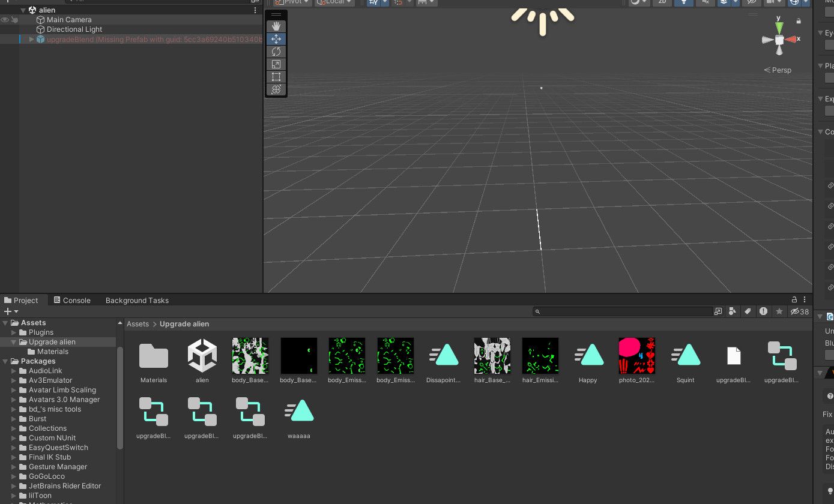The height and width of the screenshot is (504, 834).
Task: Switch to the Console tab
Action: tap(72, 300)
